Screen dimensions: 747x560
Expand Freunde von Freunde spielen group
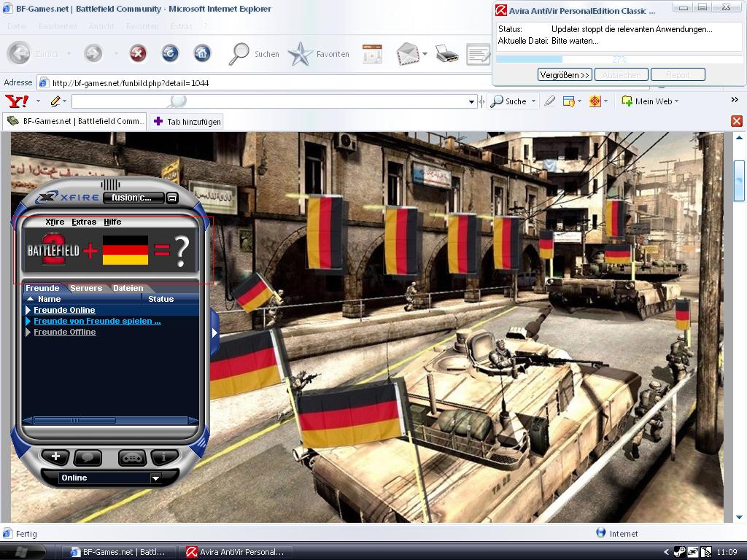[28, 321]
